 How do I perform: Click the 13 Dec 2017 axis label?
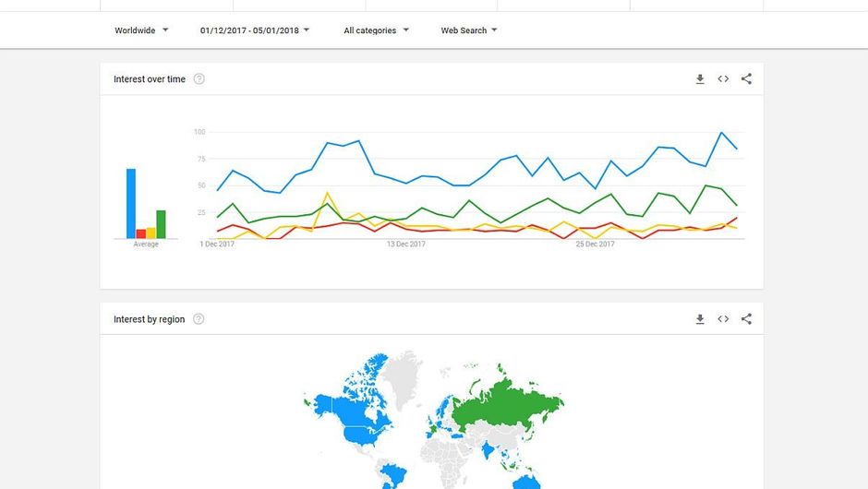[405, 244]
